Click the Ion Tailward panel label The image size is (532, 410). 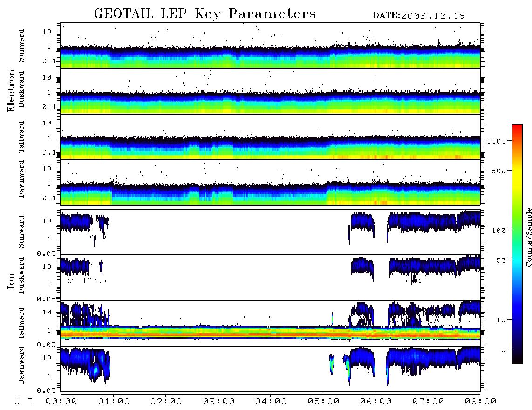[x=21, y=323]
